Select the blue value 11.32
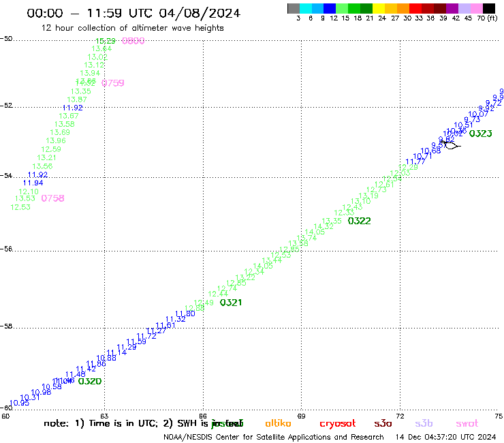This screenshot has height=443, width=504. [x=176, y=319]
